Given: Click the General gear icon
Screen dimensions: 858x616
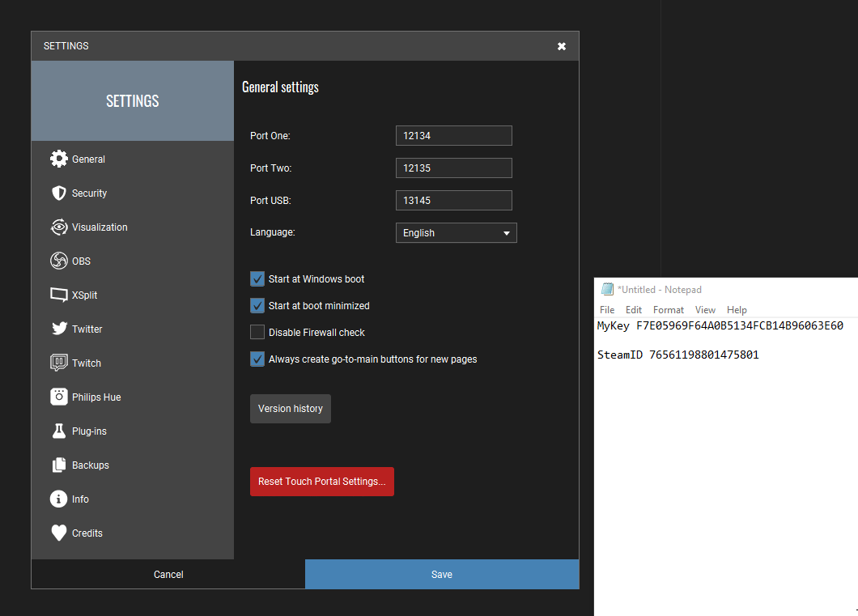Looking at the screenshot, I should 58,159.
